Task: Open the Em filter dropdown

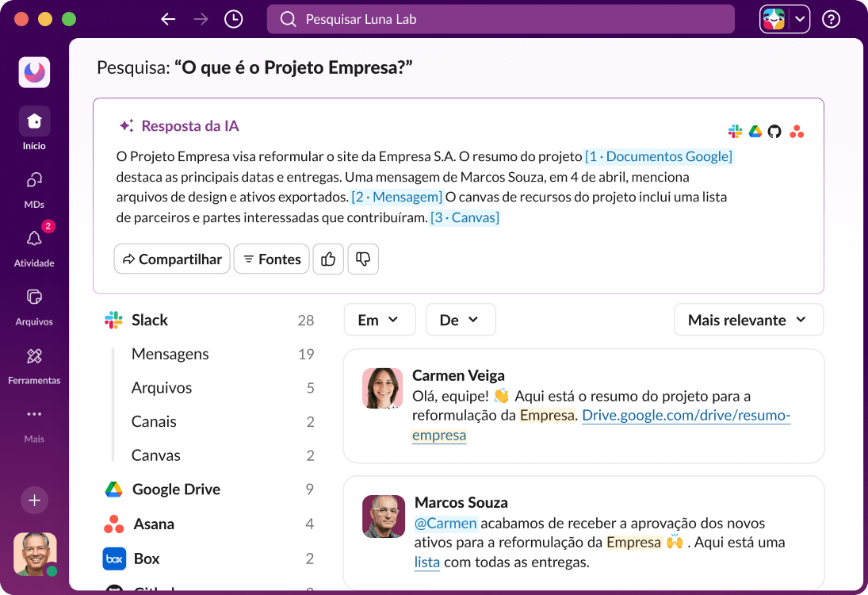Action: pyautogui.click(x=379, y=319)
